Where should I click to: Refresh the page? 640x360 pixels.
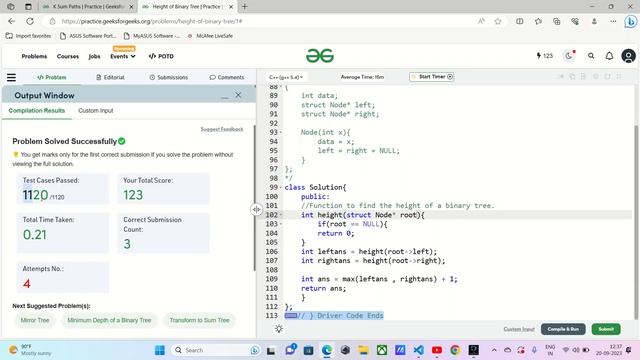[30, 21]
